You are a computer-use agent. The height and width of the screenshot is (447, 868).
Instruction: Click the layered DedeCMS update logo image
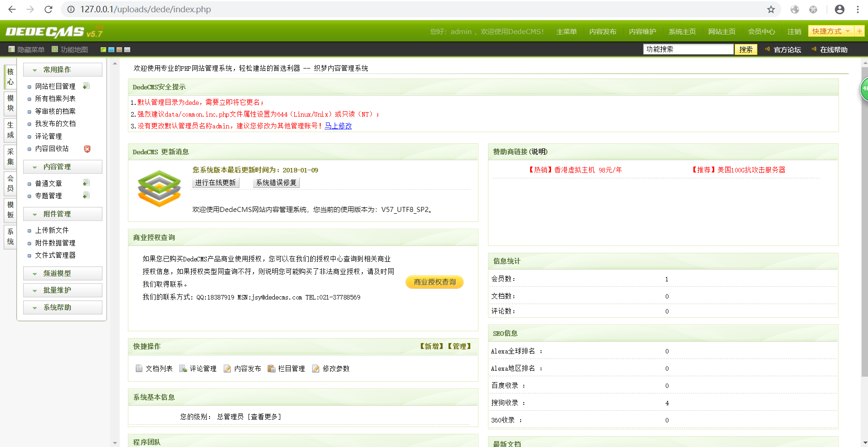(159, 188)
